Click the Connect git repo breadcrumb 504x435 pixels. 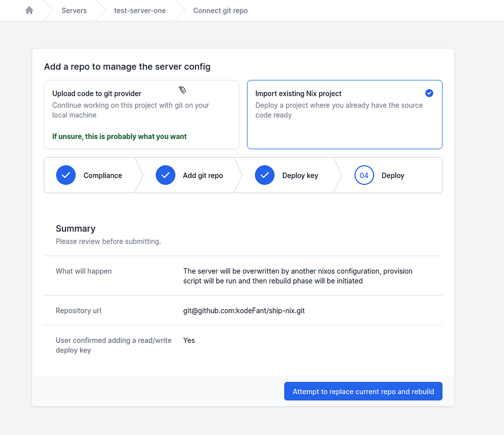[x=220, y=11]
